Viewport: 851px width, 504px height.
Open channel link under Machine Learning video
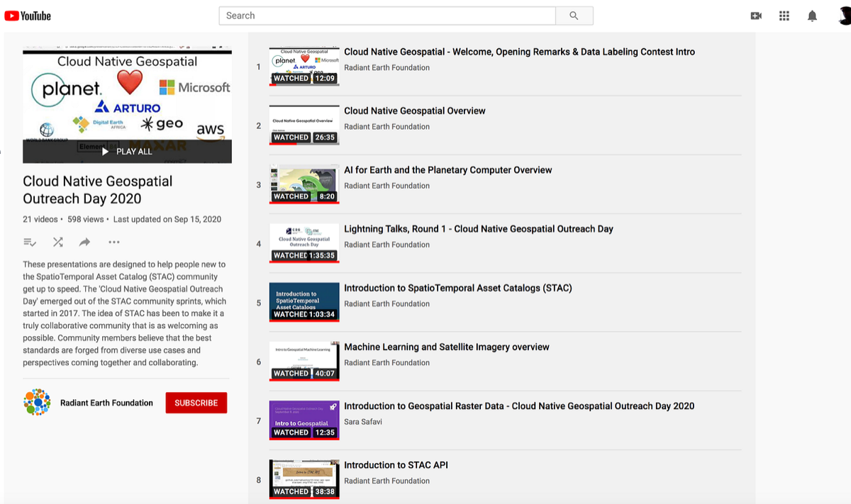pyautogui.click(x=386, y=363)
